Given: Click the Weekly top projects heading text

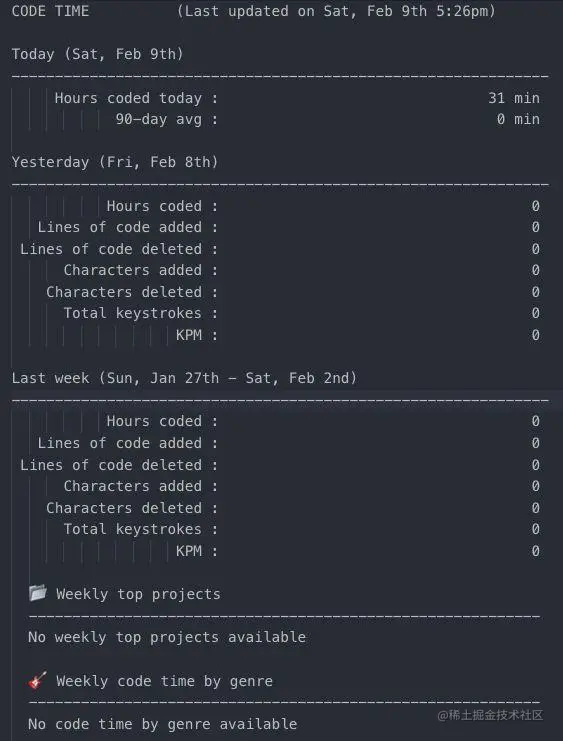Looking at the screenshot, I should [138, 594].
